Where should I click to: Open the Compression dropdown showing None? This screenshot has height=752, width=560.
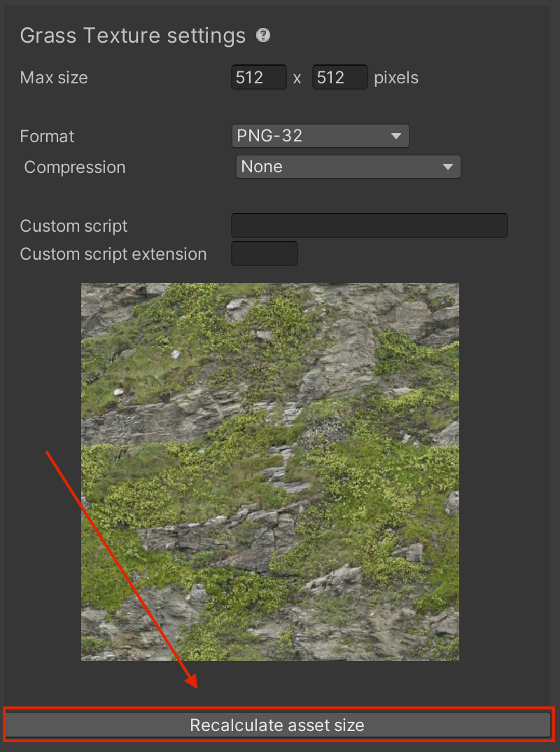pyautogui.click(x=349, y=167)
